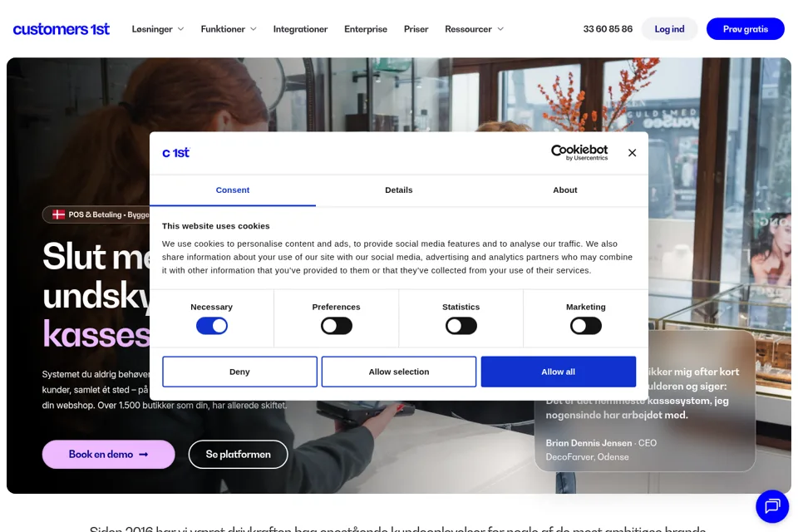Image resolution: width=798 pixels, height=532 pixels.
Task: Click the Log ind button
Action: (669, 29)
